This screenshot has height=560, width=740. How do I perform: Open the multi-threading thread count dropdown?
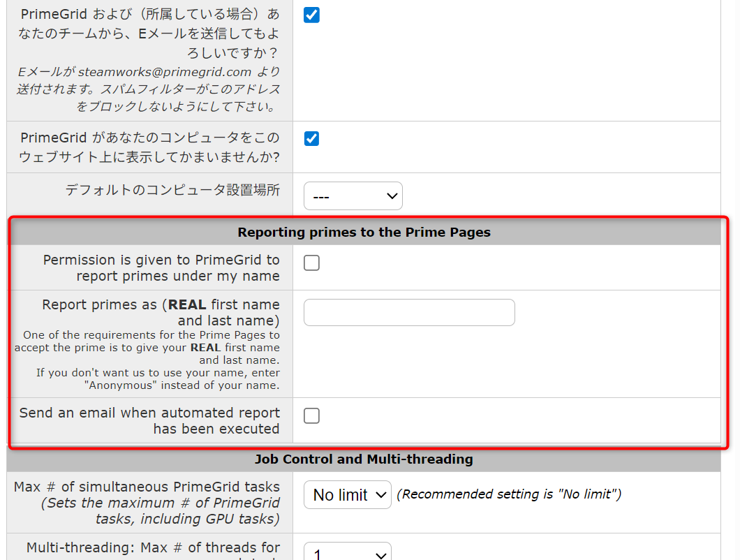point(347,553)
